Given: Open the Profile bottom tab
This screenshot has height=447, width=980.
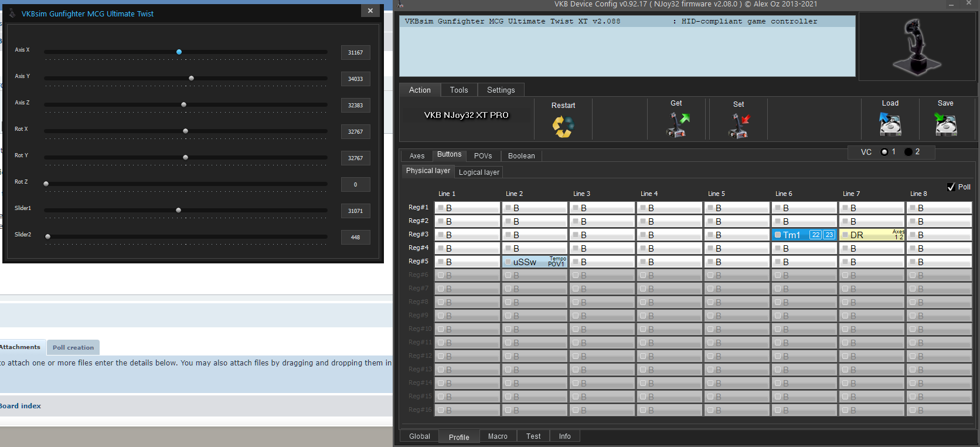Looking at the screenshot, I should 459,437.
